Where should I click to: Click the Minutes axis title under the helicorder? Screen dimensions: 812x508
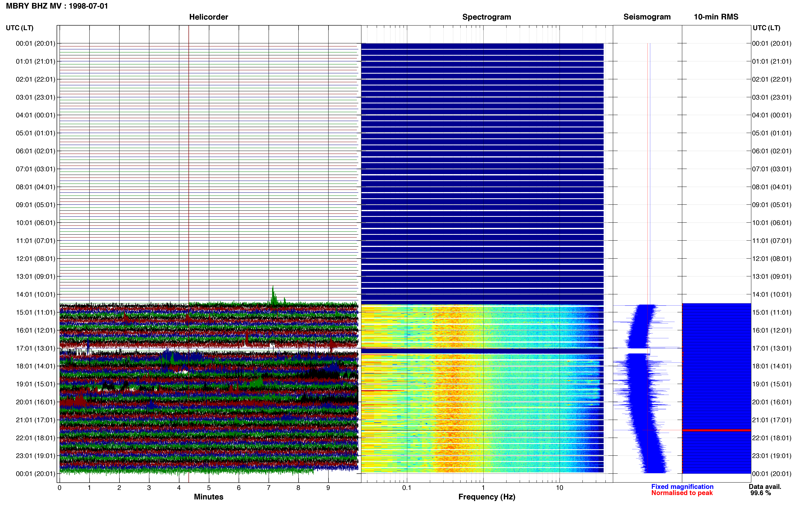click(x=209, y=497)
